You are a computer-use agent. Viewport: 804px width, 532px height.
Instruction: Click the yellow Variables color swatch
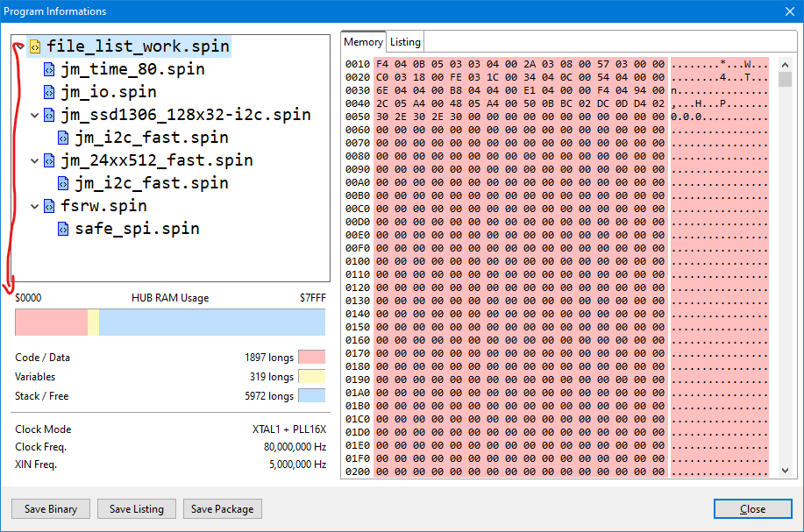click(311, 377)
